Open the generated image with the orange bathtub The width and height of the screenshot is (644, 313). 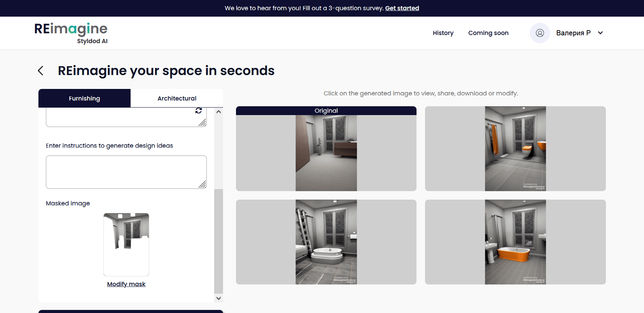pos(515,242)
